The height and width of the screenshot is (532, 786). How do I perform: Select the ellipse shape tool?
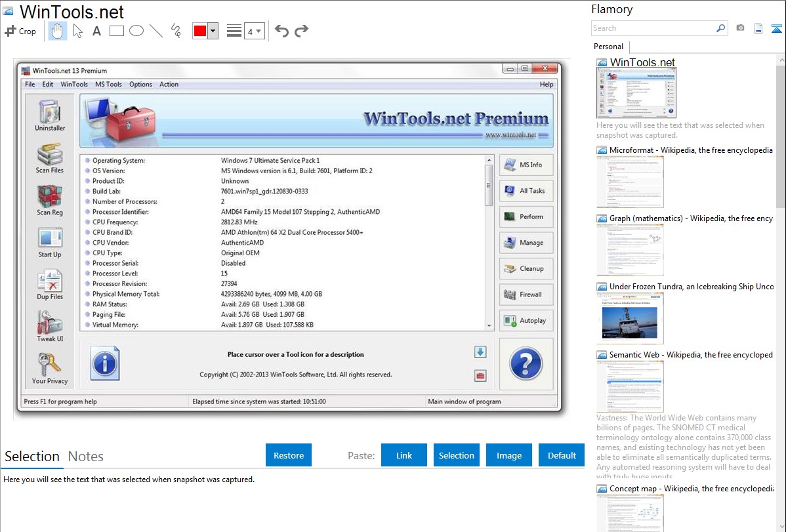[x=136, y=31]
